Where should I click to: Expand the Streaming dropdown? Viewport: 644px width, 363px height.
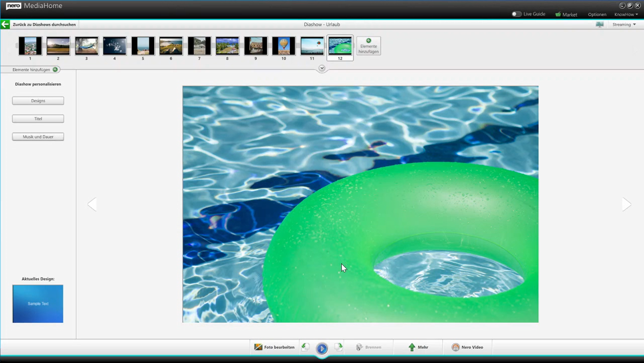tap(624, 24)
